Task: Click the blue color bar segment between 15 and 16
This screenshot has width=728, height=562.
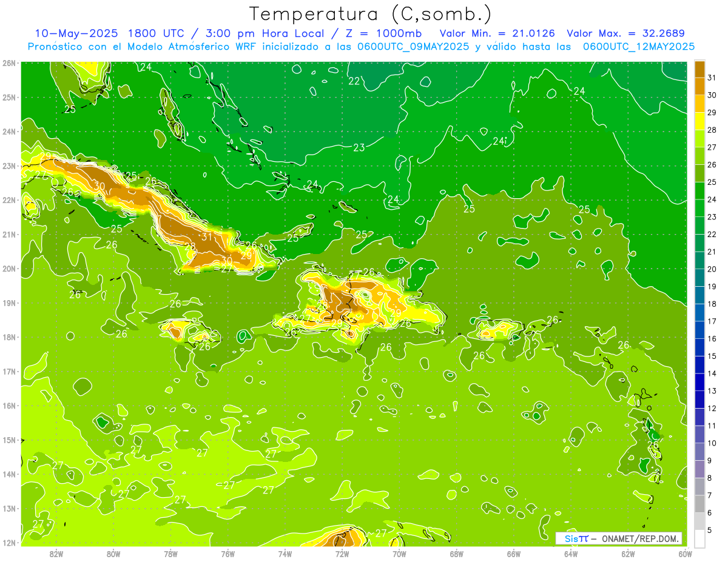Action: coord(699,347)
